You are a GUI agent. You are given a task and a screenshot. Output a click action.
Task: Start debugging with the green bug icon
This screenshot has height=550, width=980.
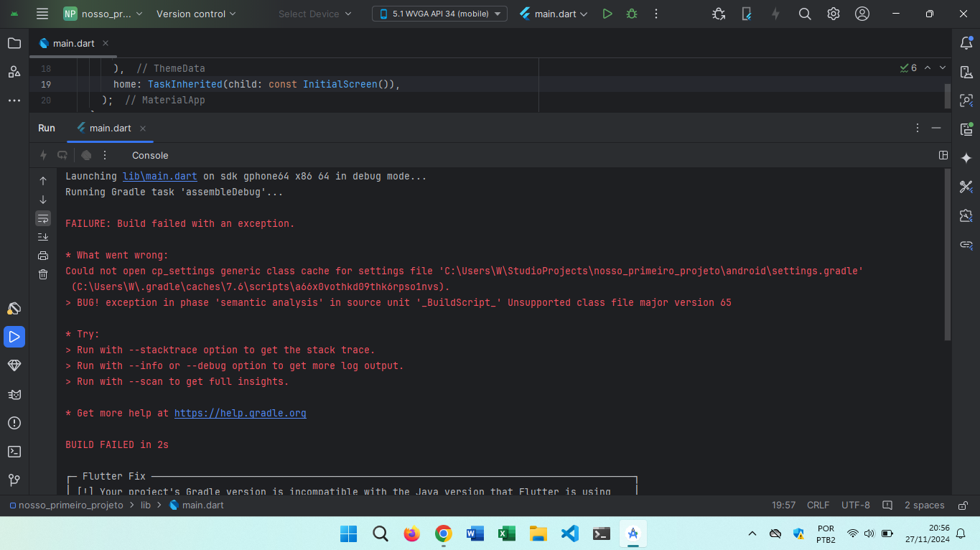click(632, 14)
